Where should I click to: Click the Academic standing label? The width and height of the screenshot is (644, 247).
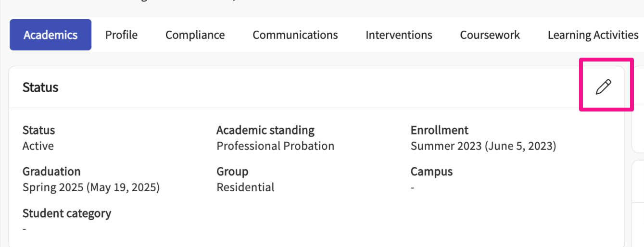265,130
